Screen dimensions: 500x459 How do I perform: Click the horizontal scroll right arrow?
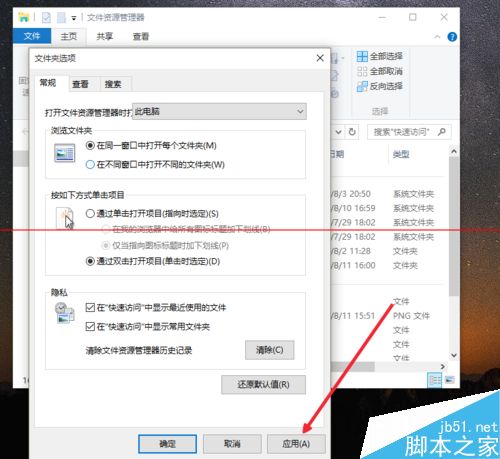443,366
